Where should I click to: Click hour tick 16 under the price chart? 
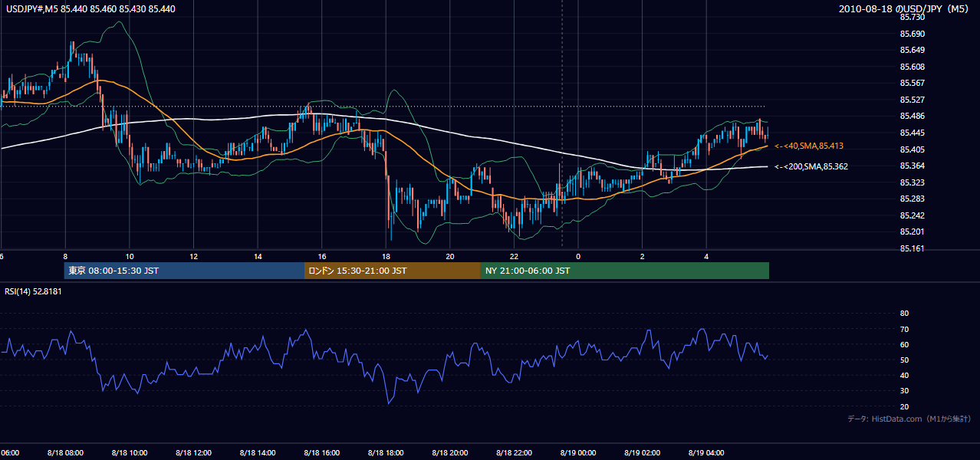322,256
